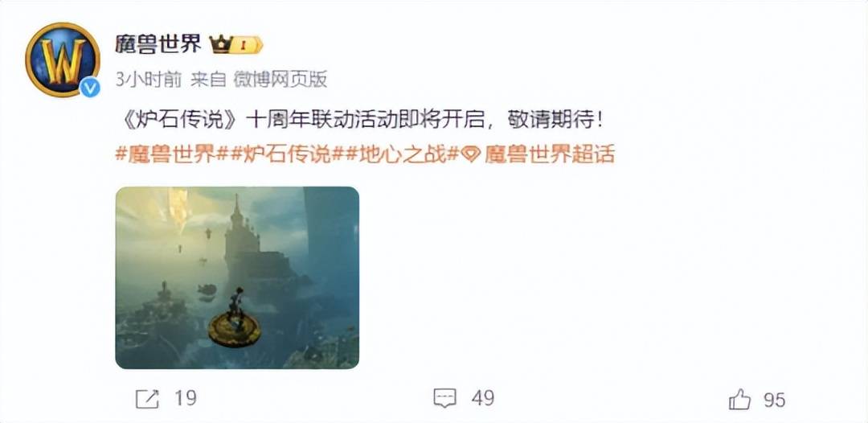Click the blue verified badge on avatar
868x423 pixels.
tap(90, 88)
